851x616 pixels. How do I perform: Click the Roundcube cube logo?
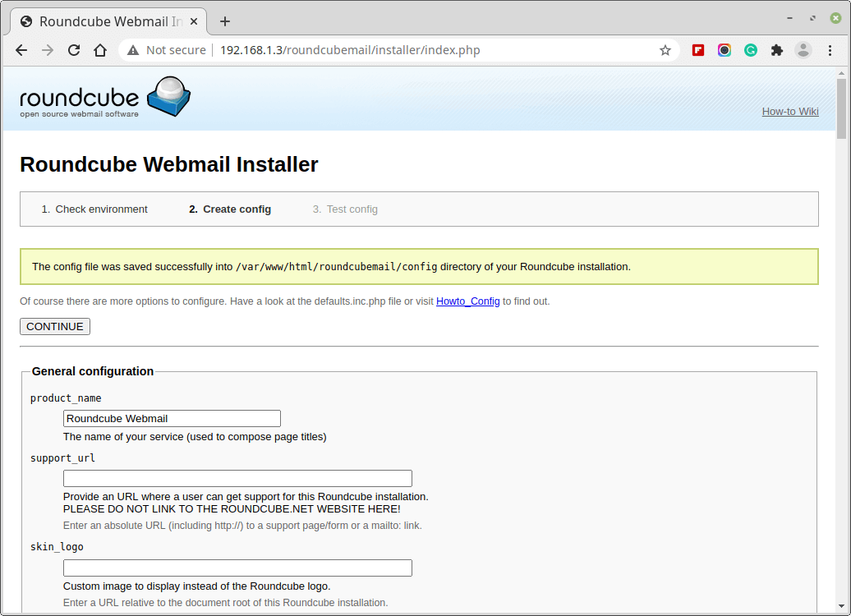[168, 97]
